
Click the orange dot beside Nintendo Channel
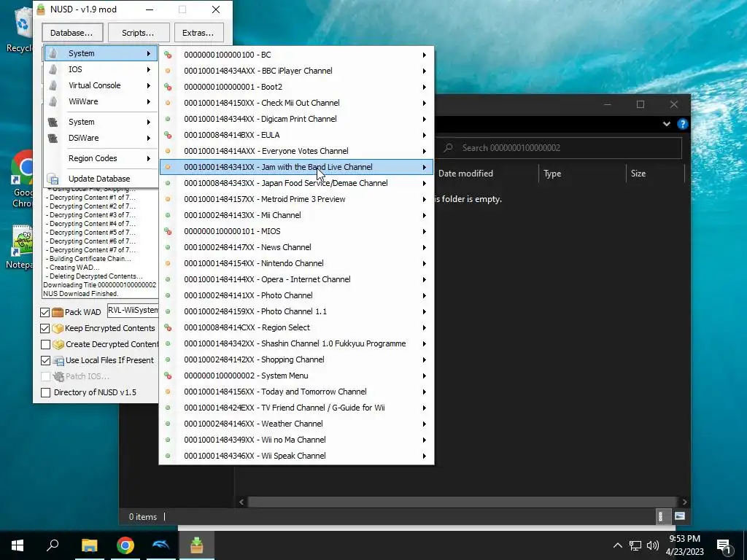[x=168, y=263]
